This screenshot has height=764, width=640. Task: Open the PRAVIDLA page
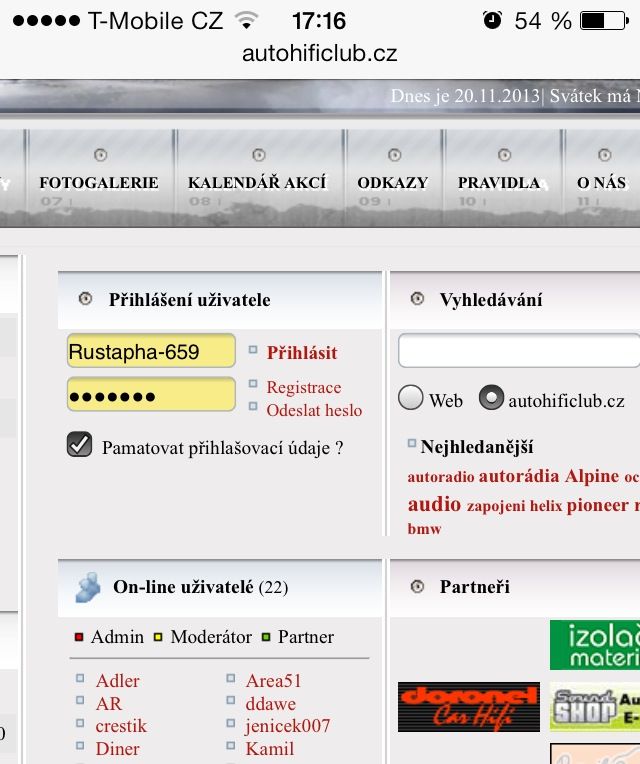(x=499, y=183)
